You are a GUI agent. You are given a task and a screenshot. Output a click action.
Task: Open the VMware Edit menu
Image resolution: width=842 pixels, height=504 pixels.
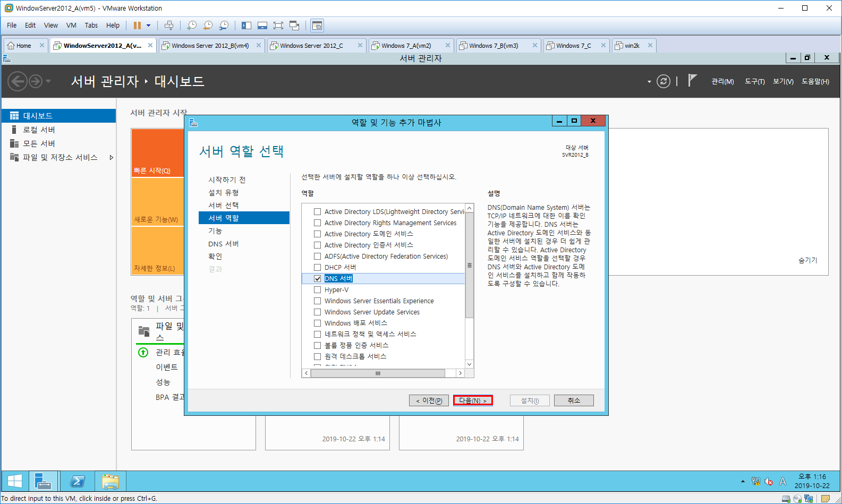click(30, 25)
